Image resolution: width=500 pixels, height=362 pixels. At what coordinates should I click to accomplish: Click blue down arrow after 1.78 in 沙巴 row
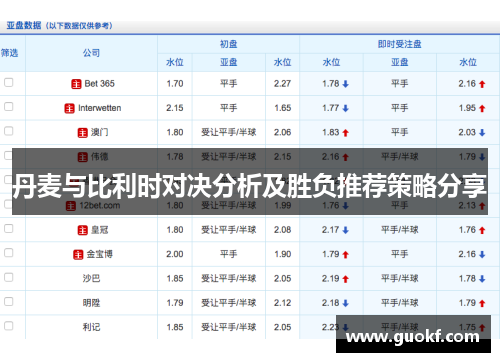click(x=482, y=279)
